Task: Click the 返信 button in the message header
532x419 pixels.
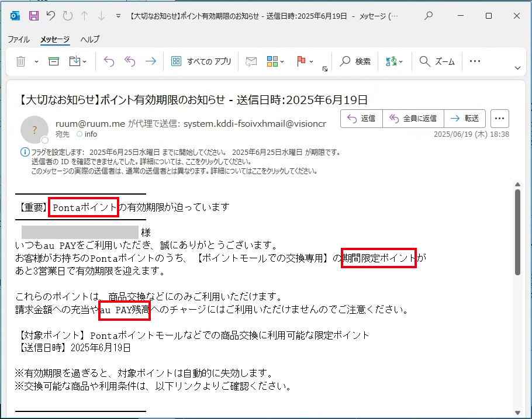Action: [x=362, y=119]
